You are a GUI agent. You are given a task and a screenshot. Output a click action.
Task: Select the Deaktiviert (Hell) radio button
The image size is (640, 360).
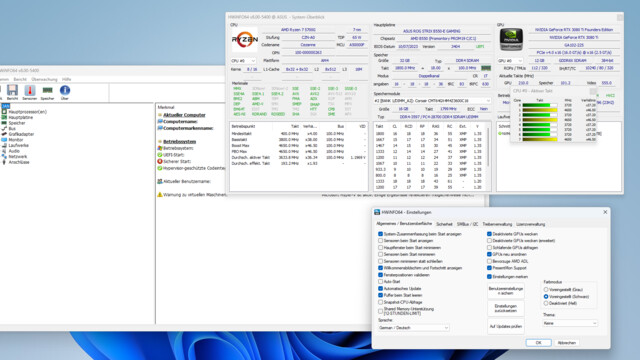546,303
